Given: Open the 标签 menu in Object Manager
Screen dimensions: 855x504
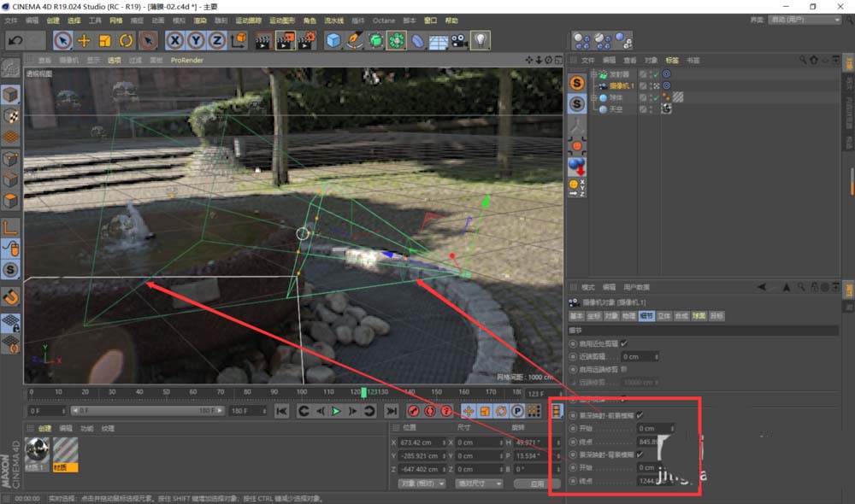Looking at the screenshot, I should pyautogui.click(x=672, y=60).
